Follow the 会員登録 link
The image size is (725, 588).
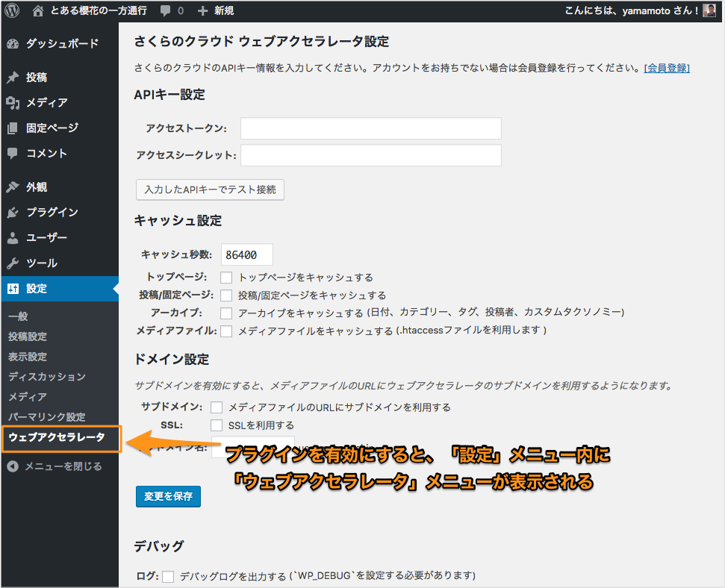pos(667,68)
